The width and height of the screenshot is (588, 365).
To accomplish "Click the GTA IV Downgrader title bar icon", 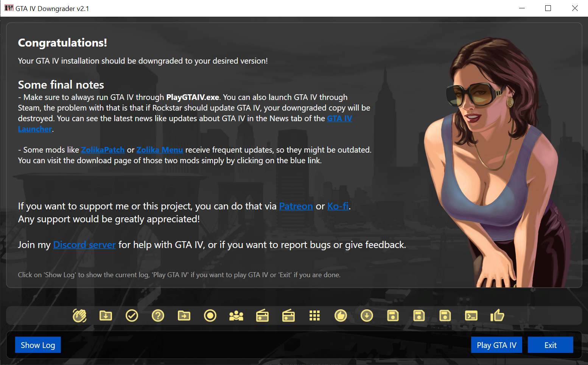I will pyautogui.click(x=9, y=8).
